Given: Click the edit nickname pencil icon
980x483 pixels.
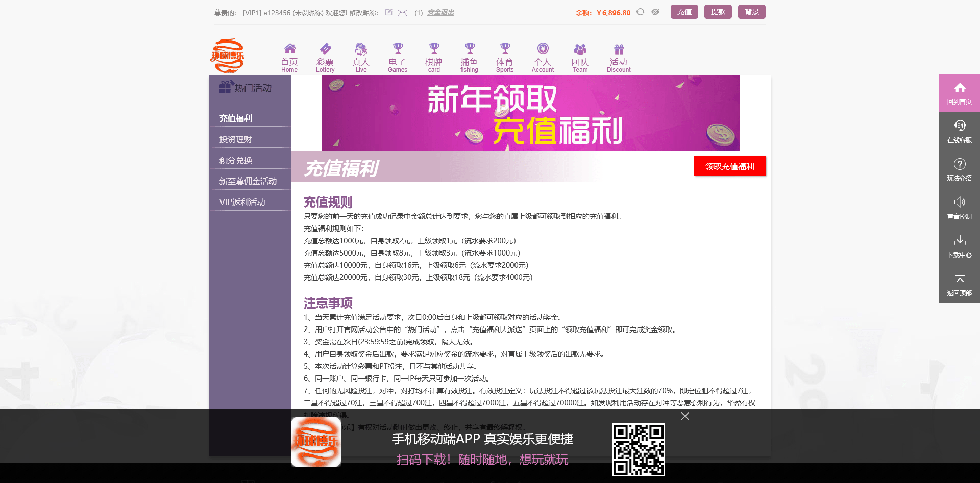Looking at the screenshot, I should [x=388, y=12].
